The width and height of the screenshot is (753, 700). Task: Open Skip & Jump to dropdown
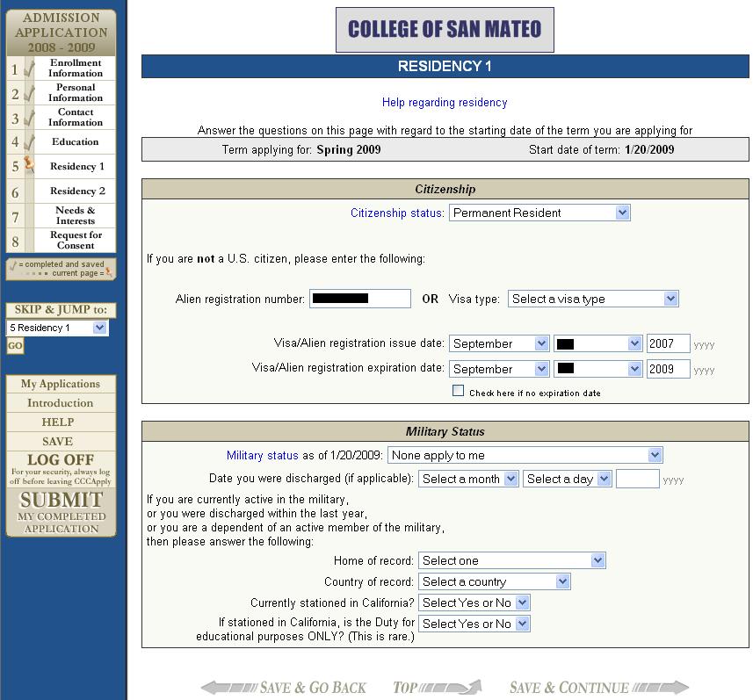pyautogui.click(x=58, y=328)
